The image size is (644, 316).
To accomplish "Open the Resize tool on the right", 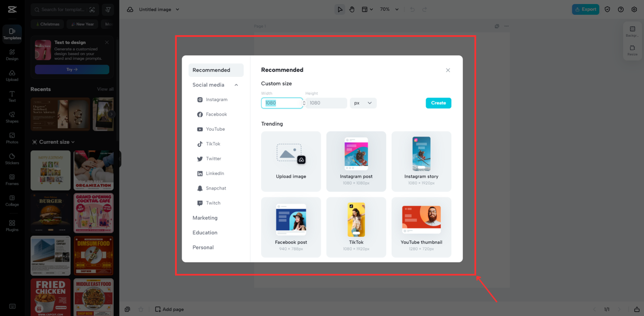I will tap(632, 50).
